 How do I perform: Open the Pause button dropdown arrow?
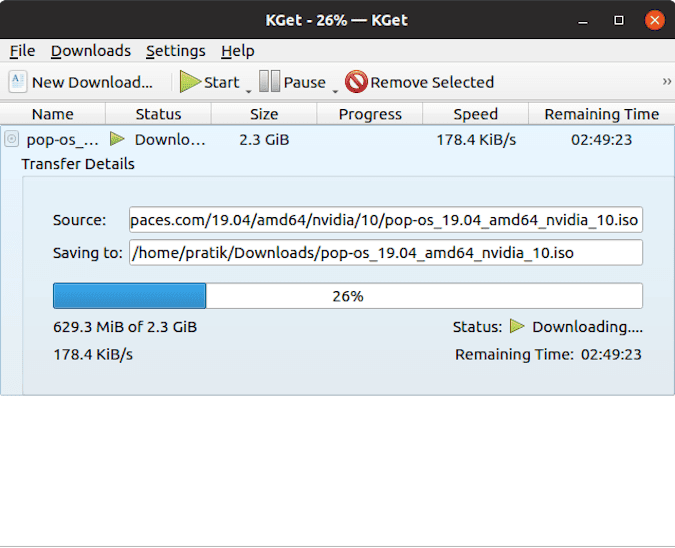(x=335, y=91)
